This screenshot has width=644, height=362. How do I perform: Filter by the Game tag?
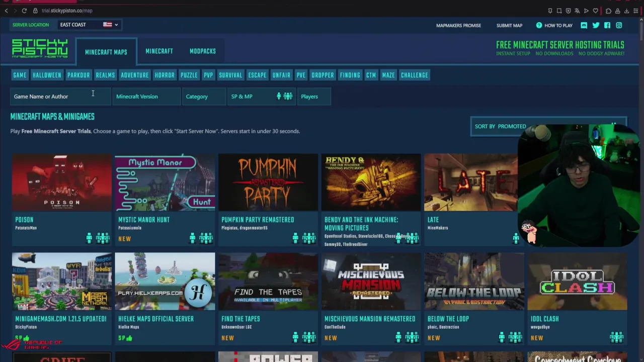[x=20, y=75]
